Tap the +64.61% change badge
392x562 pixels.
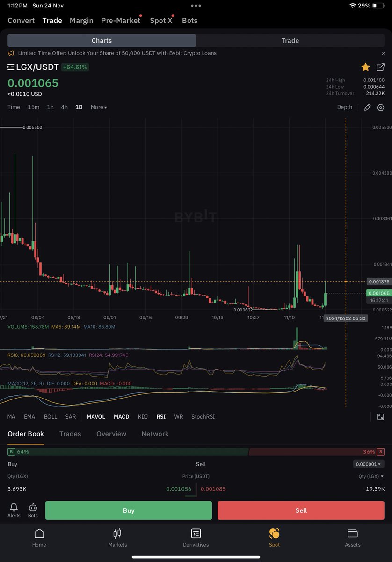pyautogui.click(x=75, y=67)
